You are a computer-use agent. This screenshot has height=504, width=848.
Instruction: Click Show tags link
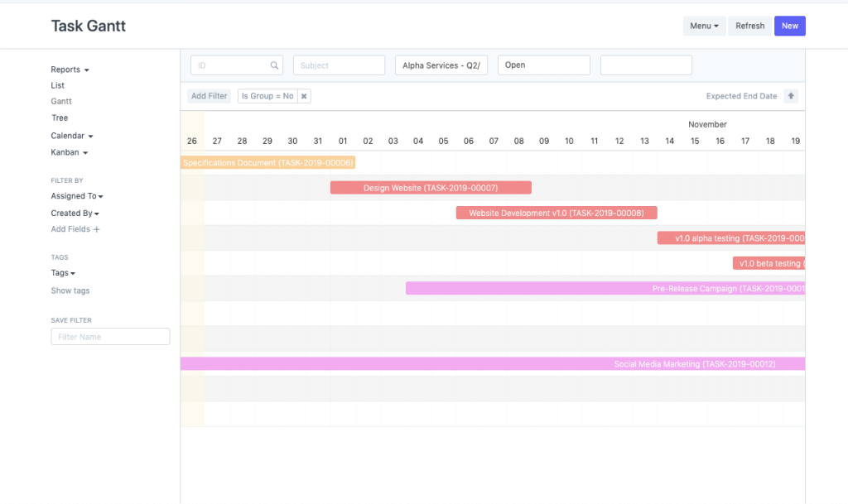click(x=70, y=290)
